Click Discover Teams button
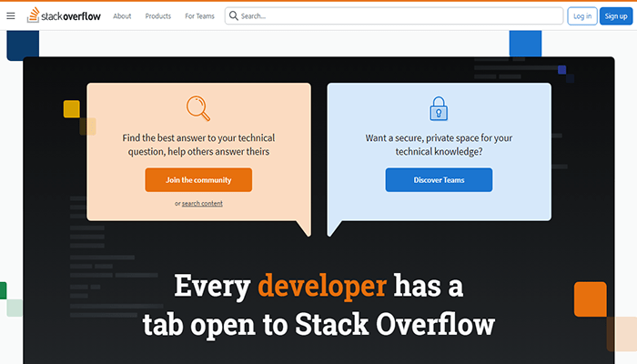The image size is (637, 364). [x=439, y=180]
